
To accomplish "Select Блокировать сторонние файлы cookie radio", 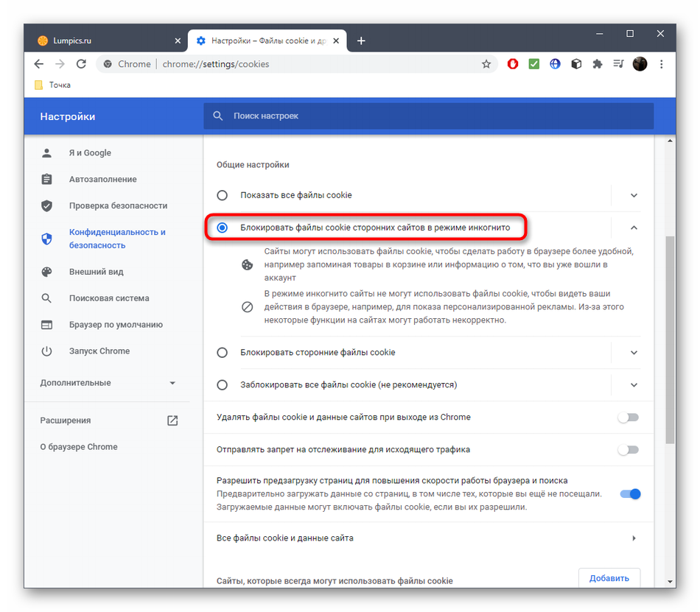I will click(x=222, y=353).
